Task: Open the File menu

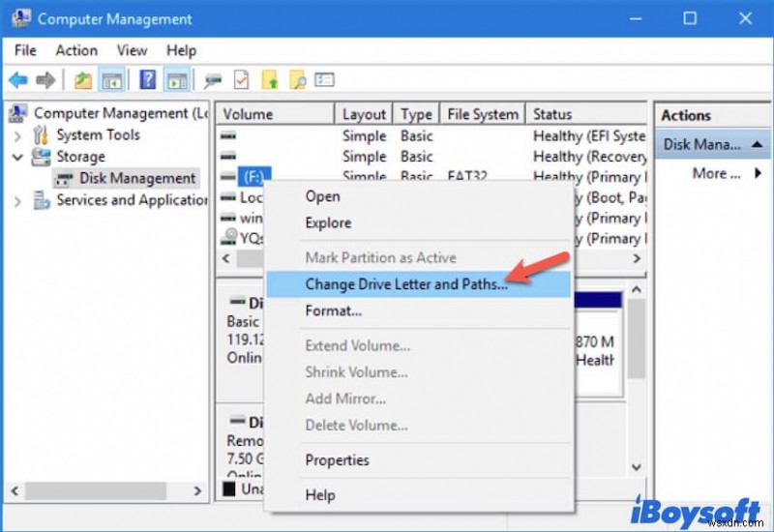Action: point(25,50)
